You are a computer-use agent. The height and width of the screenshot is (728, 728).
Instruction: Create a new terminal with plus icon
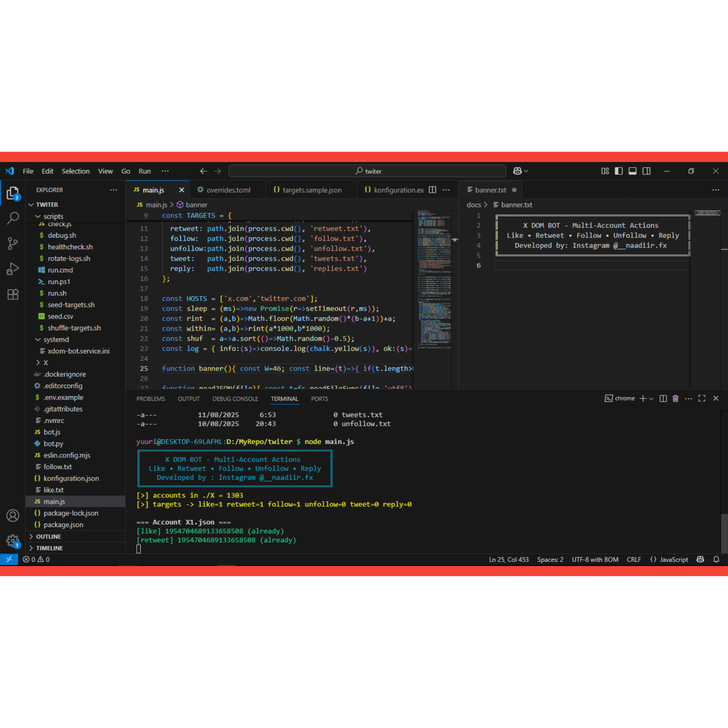point(643,398)
